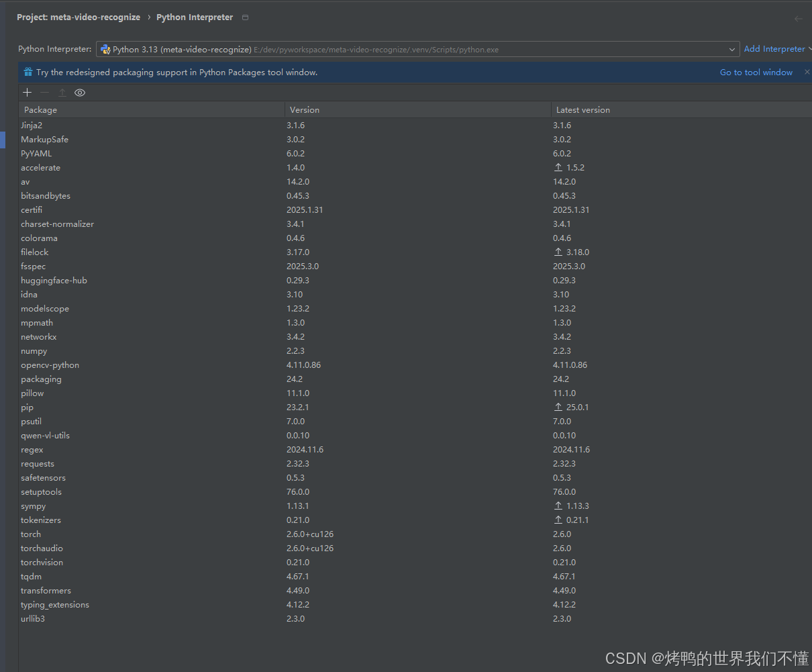Select the huggingface-hub package row

tap(415, 281)
